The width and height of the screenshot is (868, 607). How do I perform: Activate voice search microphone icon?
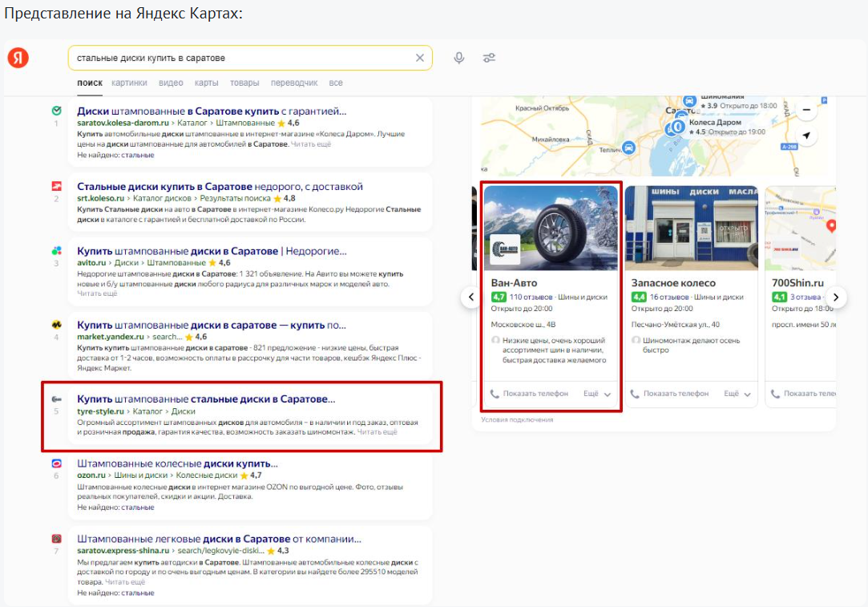point(459,58)
